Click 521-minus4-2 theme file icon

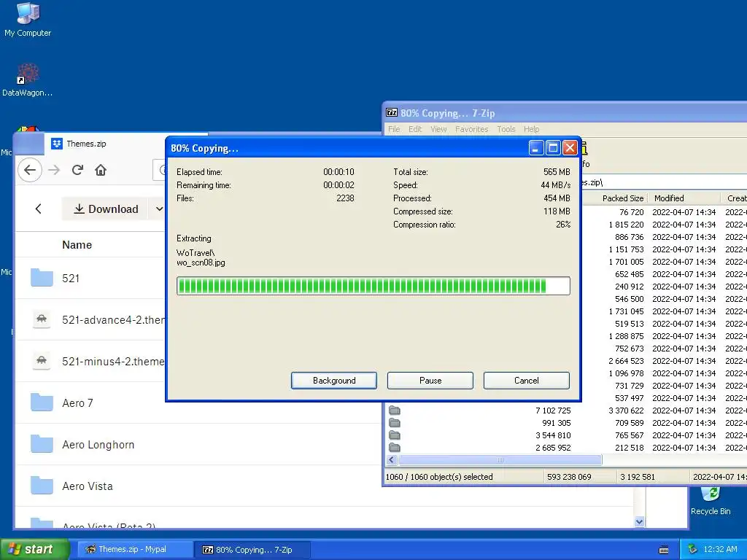click(x=42, y=361)
